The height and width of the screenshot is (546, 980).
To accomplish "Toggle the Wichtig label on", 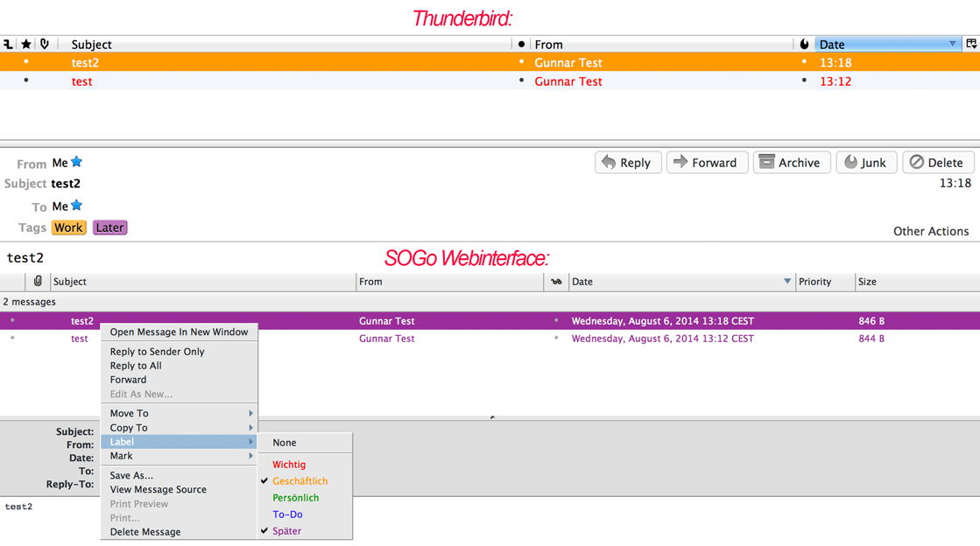I will [289, 465].
